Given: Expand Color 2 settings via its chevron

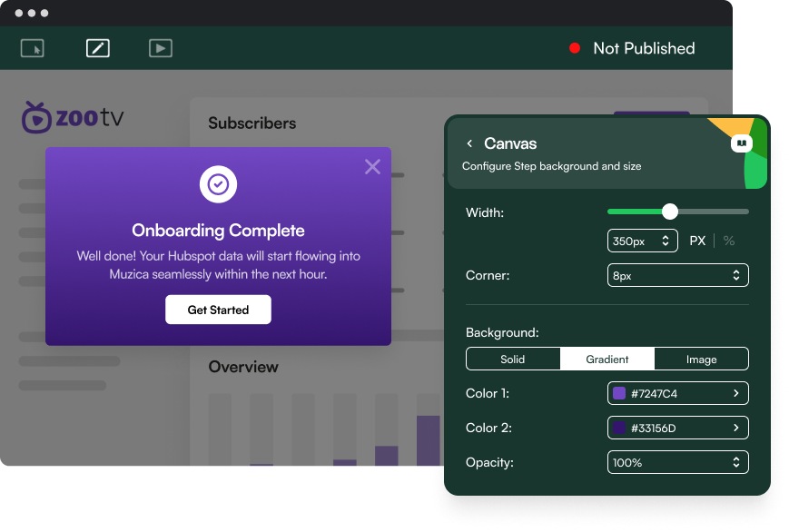Looking at the screenshot, I should pyautogui.click(x=739, y=428).
